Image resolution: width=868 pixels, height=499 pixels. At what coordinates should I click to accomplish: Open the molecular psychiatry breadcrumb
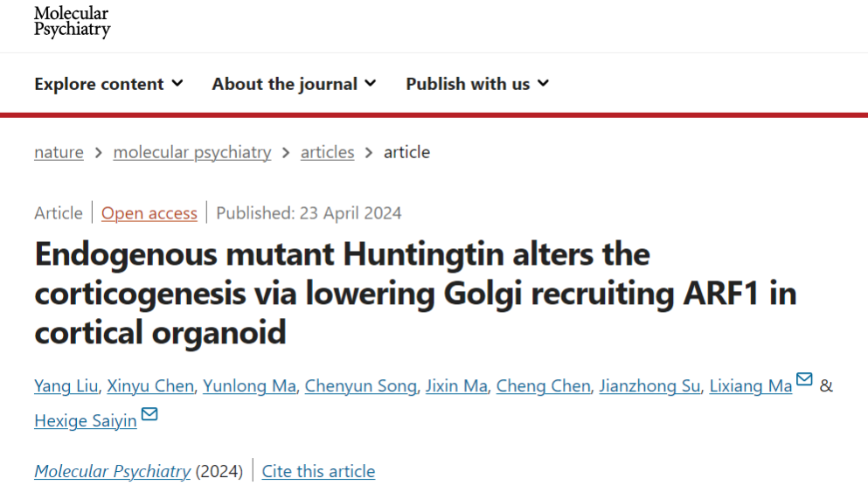[192, 152]
